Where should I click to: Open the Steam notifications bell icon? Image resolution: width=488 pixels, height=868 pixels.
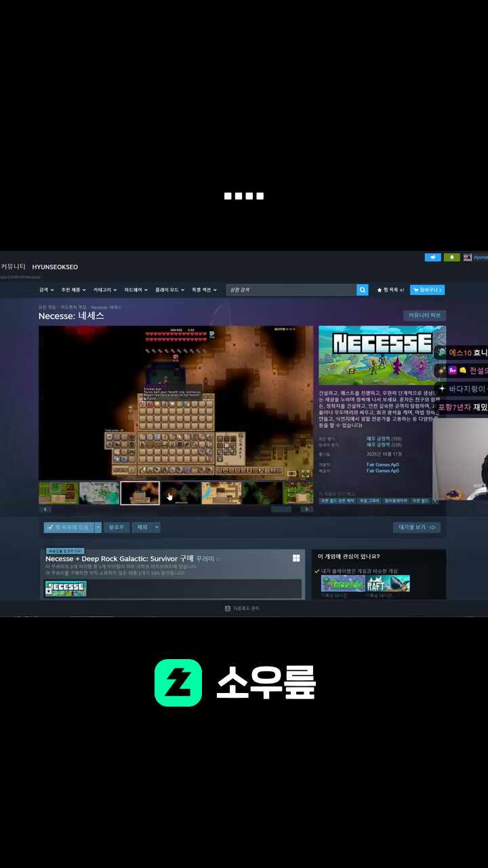tap(452, 258)
